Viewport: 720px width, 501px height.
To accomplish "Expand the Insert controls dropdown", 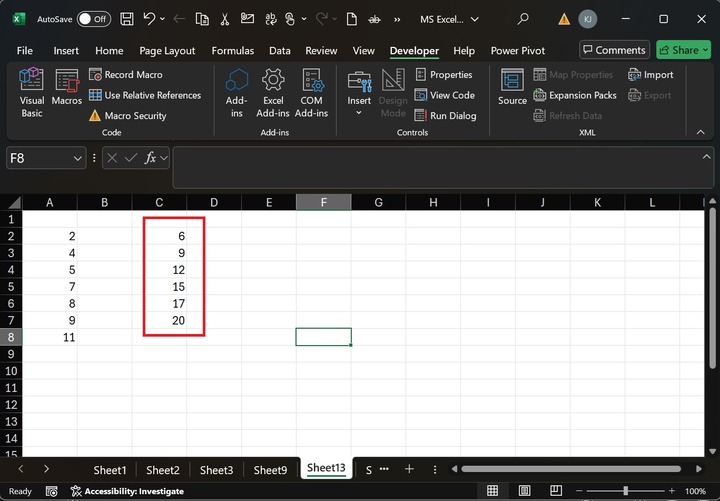I will pos(359,113).
